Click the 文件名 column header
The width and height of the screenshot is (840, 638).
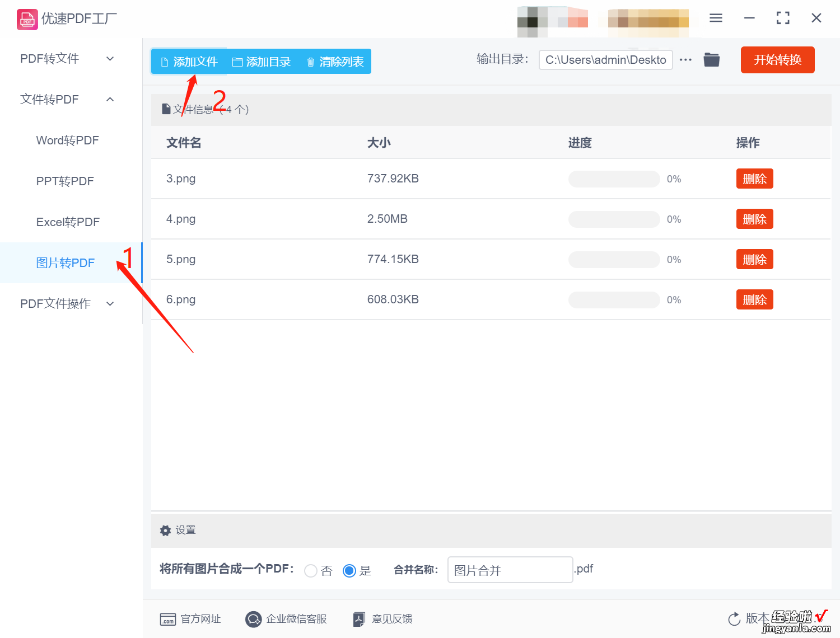coord(184,143)
